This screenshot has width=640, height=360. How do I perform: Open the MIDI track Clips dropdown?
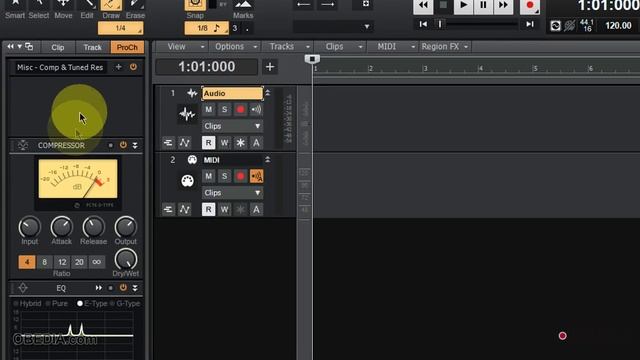pos(232,193)
